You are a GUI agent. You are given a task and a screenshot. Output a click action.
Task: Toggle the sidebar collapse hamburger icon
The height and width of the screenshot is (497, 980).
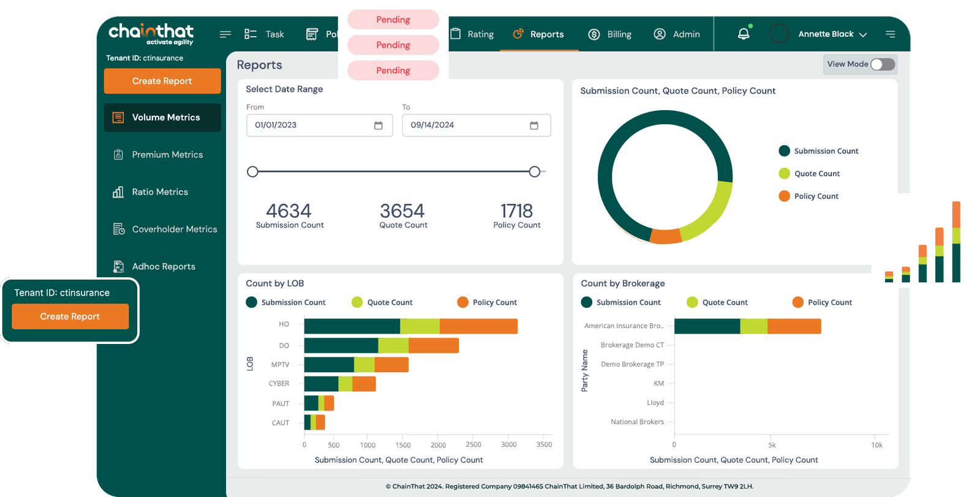pos(225,34)
